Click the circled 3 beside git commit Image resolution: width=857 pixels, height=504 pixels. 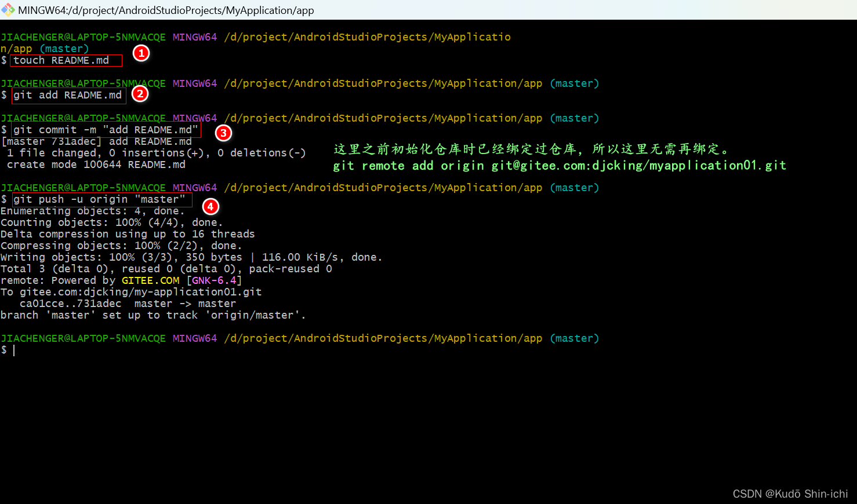223,133
